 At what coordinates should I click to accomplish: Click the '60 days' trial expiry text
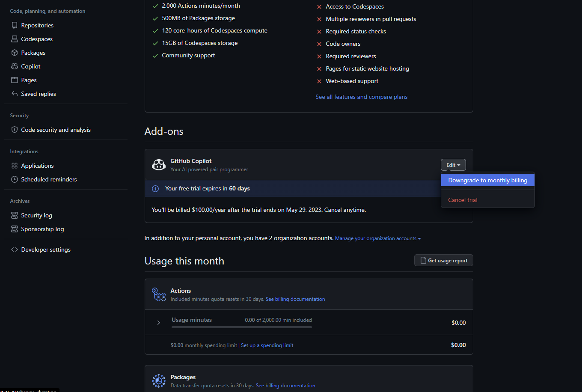pos(239,188)
